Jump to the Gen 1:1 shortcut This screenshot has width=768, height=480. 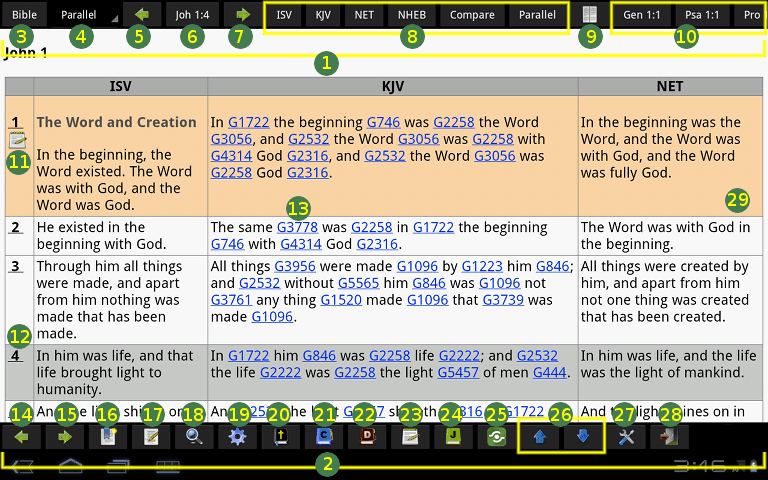tap(642, 15)
